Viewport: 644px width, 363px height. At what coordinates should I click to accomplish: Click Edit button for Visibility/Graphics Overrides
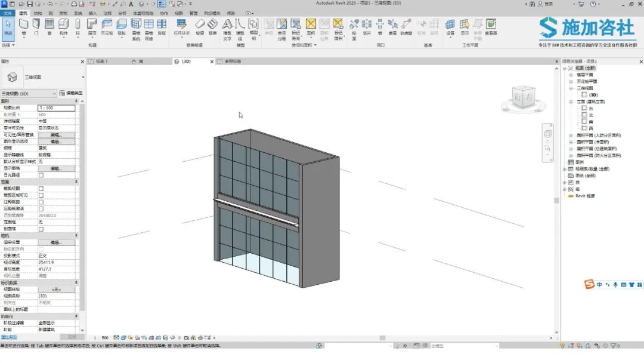coord(56,135)
